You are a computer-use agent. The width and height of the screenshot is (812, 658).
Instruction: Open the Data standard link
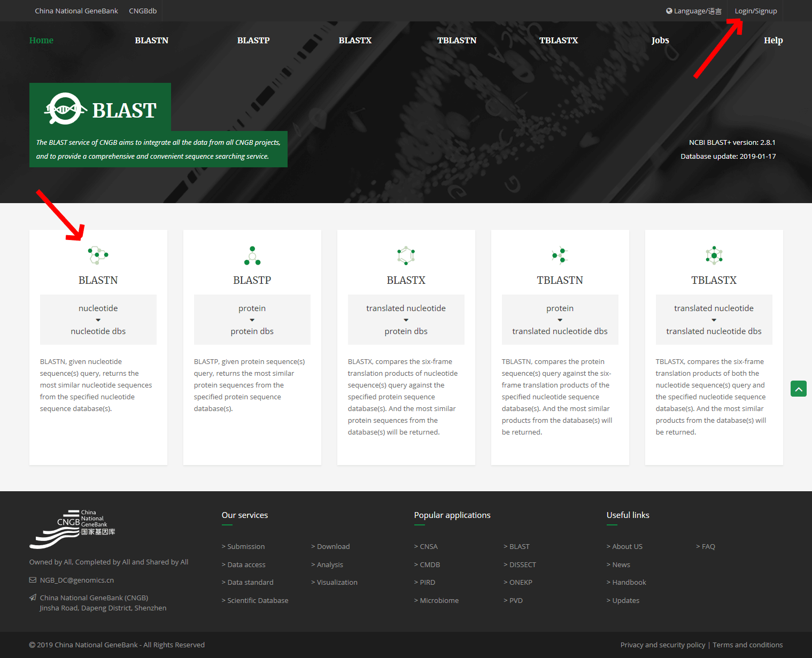click(x=248, y=582)
